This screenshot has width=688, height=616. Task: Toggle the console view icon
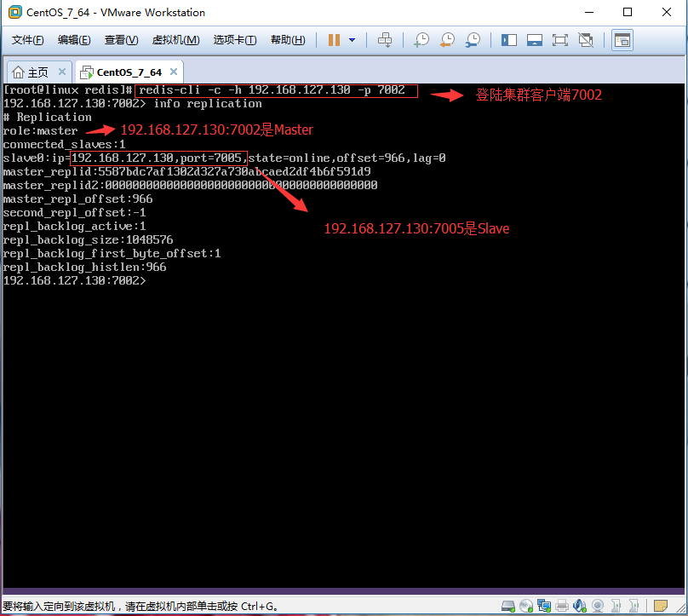tap(622, 40)
